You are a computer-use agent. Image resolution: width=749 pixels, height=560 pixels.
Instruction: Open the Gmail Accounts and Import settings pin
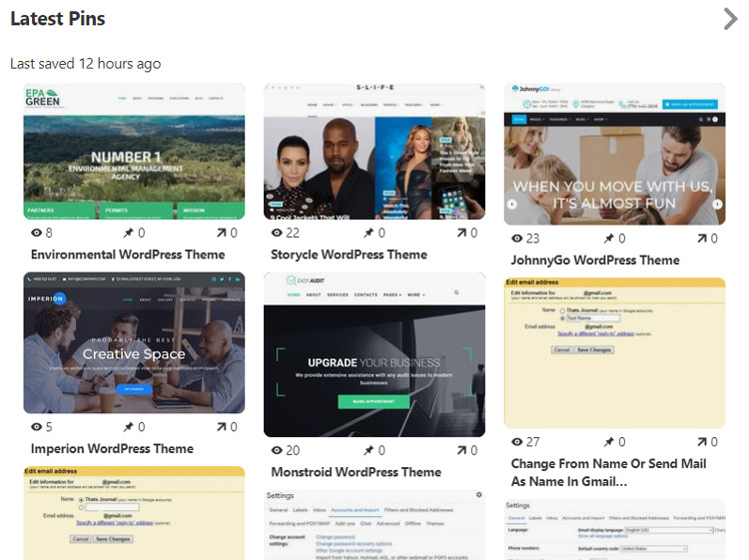point(374,525)
